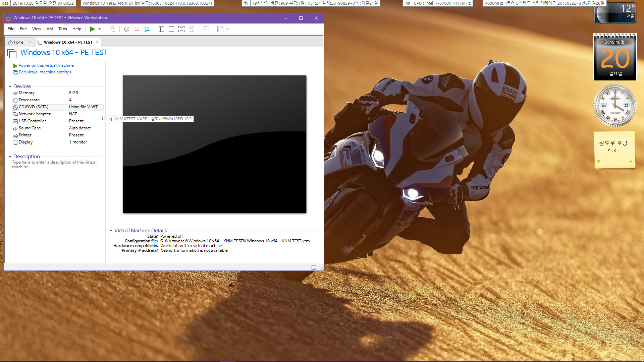This screenshot has width=644, height=362.
Task: Select the Sound Card device row
Action: [x=57, y=128]
